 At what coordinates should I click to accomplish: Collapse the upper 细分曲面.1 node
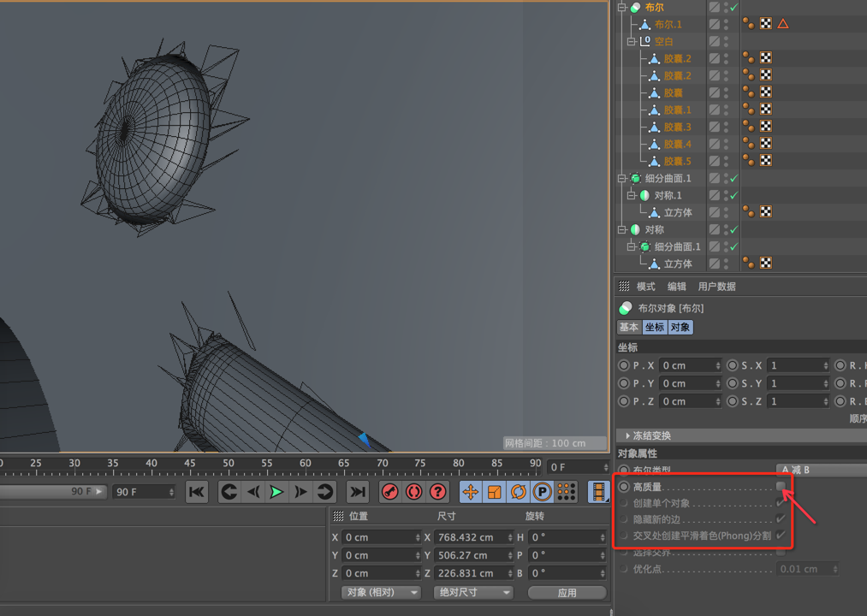coord(622,178)
